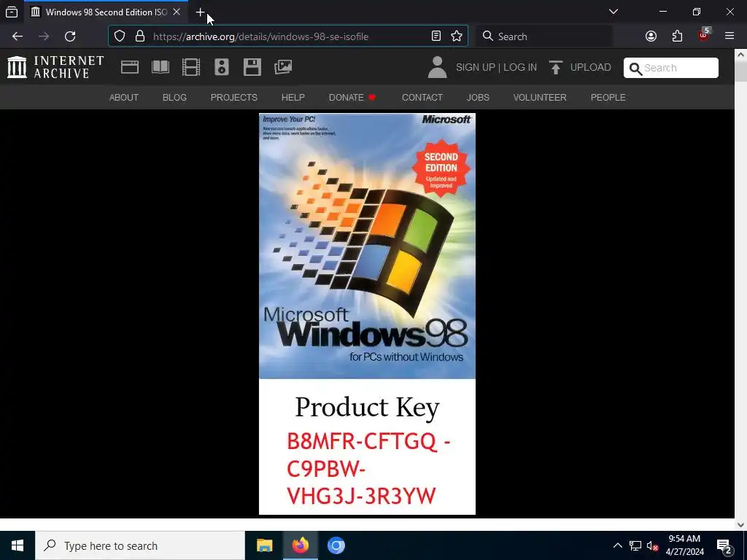Open the Web Wayback Machine icon
This screenshot has width=747, height=560.
click(x=130, y=67)
